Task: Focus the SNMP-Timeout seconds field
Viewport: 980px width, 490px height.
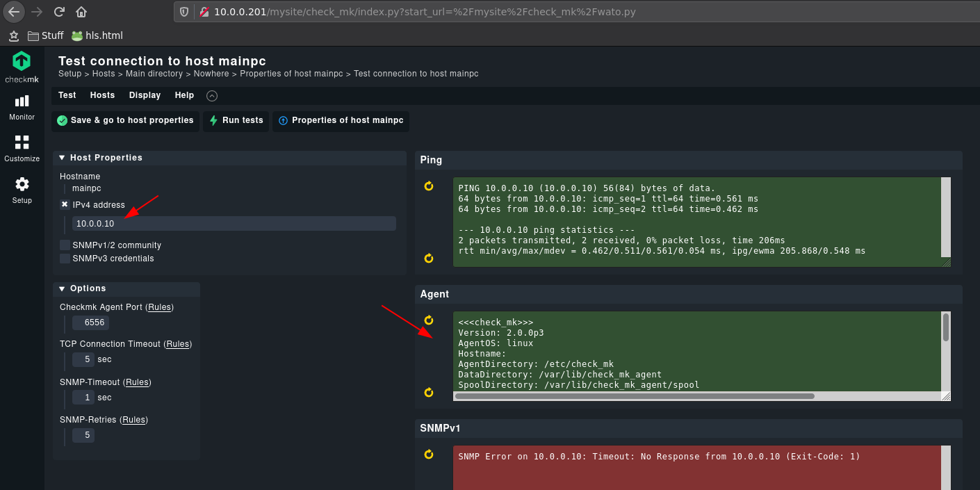Action: pyautogui.click(x=83, y=398)
